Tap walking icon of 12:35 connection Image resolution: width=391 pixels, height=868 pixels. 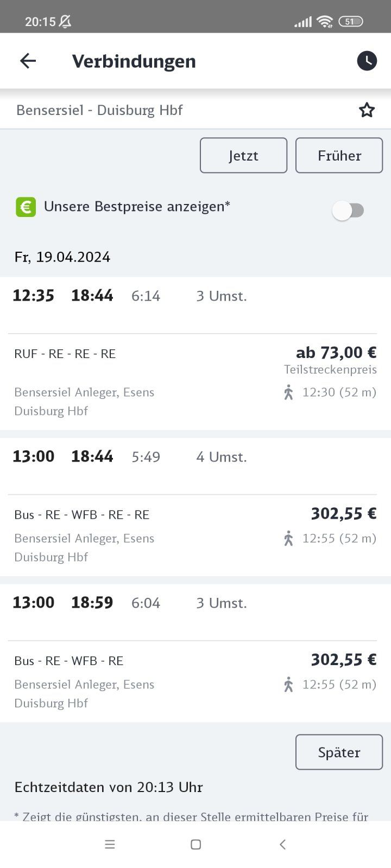coord(288,392)
